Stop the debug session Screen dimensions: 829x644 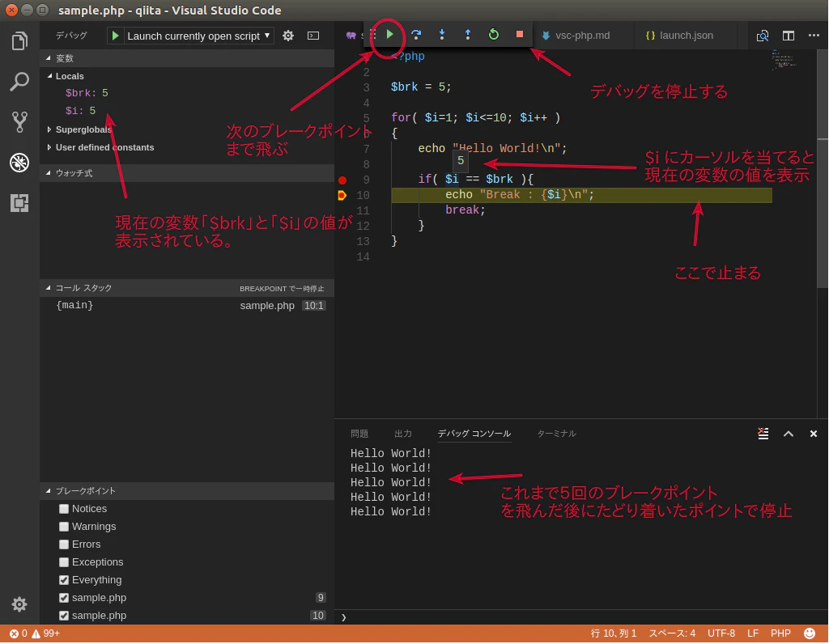(x=520, y=34)
